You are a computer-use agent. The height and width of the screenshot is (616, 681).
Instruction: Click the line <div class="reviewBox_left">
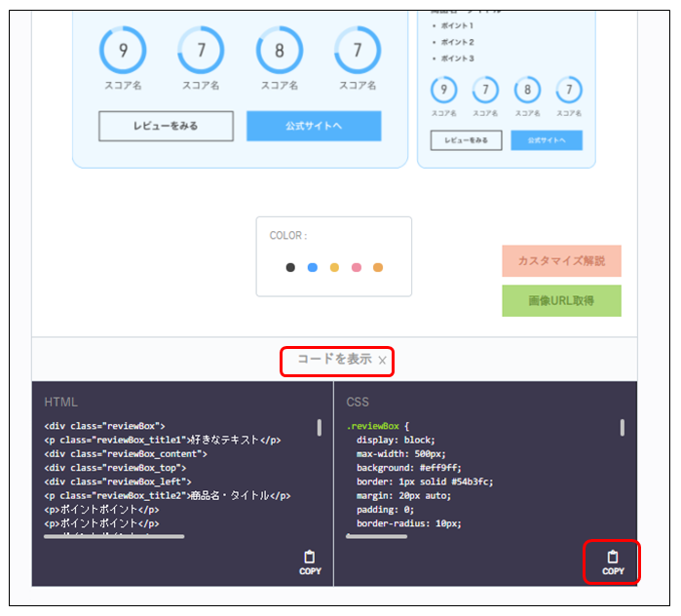pyautogui.click(x=118, y=481)
